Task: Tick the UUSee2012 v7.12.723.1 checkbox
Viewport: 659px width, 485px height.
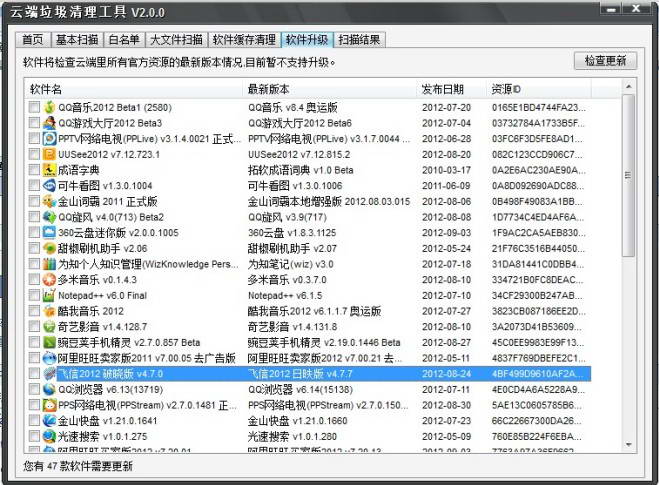Action: click(x=34, y=154)
